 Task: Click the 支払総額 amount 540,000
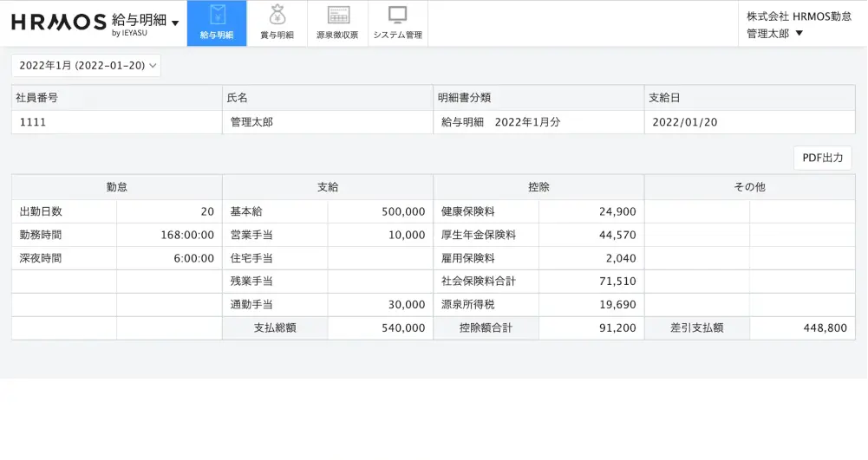pyautogui.click(x=403, y=327)
